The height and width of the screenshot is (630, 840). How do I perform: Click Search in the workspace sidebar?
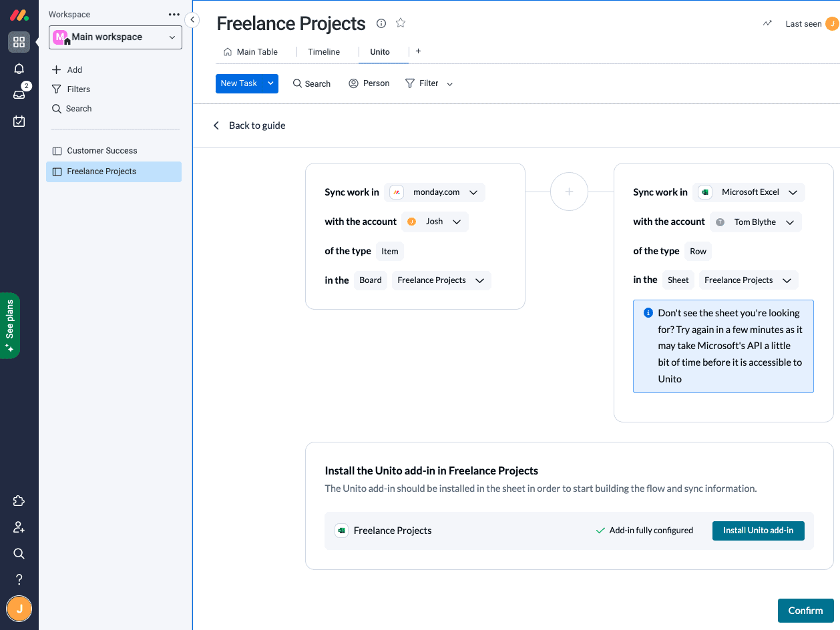click(x=71, y=108)
